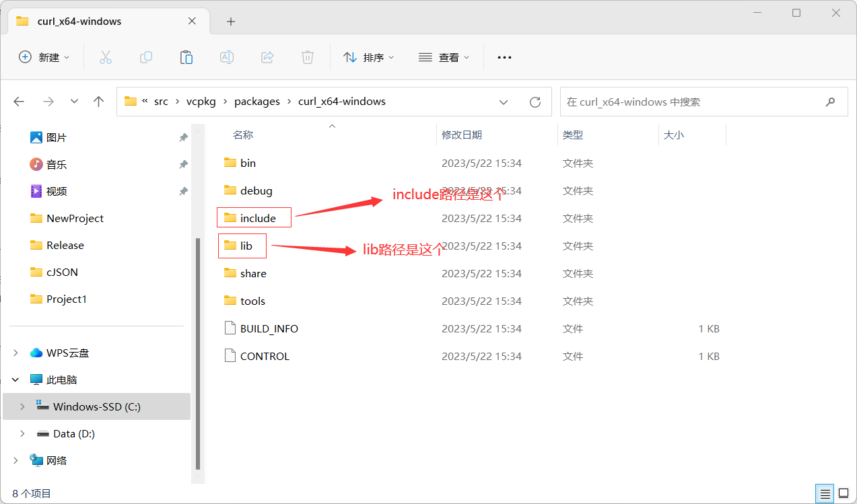
Task: Collapse 此电脑 in the sidebar
Action: click(x=15, y=380)
